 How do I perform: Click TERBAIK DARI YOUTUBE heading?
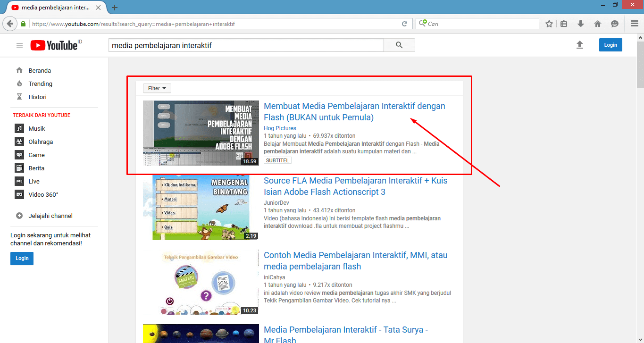(42, 115)
